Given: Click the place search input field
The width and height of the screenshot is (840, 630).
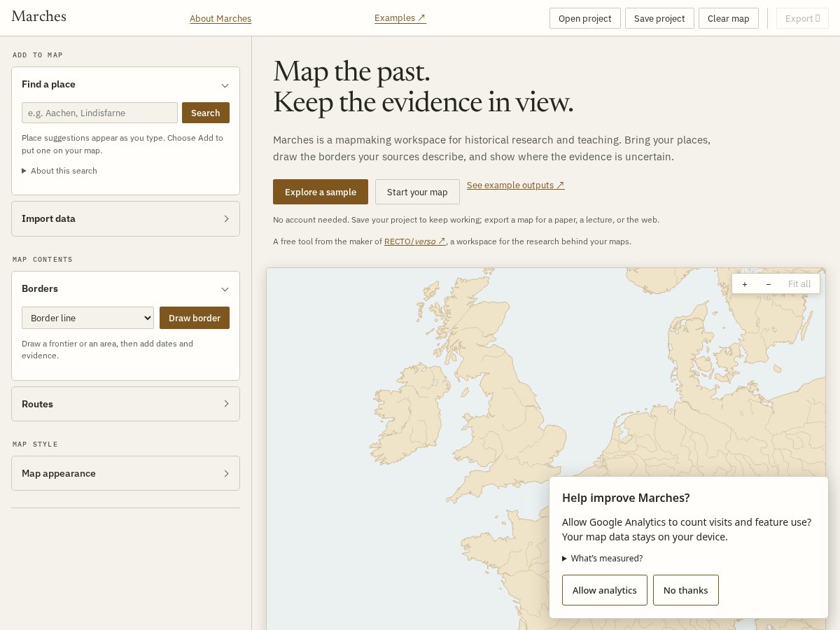Looking at the screenshot, I should pyautogui.click(x=99, y=113).
